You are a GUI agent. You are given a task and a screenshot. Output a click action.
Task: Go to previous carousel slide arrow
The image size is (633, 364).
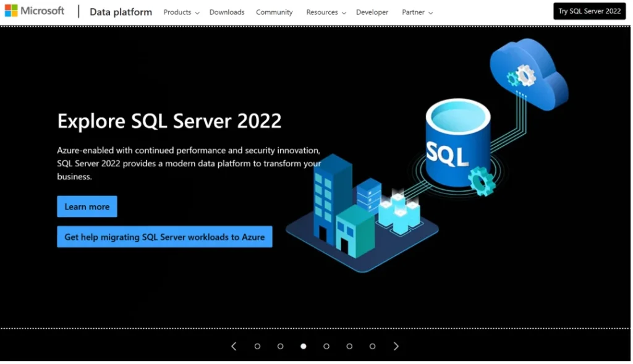pyautogui.click(x=234, y=346)
